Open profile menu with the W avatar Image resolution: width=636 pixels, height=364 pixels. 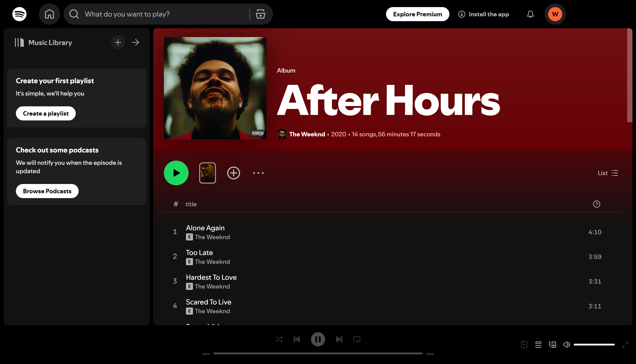click(x=555, y=14)
